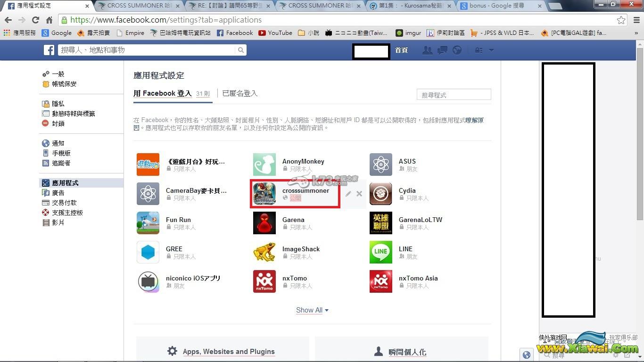Screen dimensions: 644x362
Task: Open the crosssummoner app thumbnail
Action: [x=264, y=194]
